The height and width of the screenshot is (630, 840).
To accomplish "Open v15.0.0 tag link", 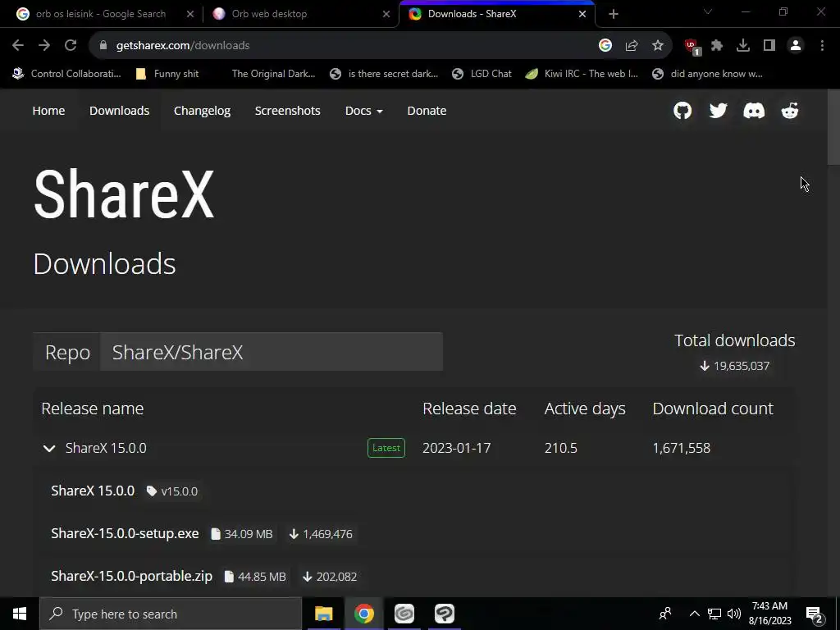I will click(172, 491).
